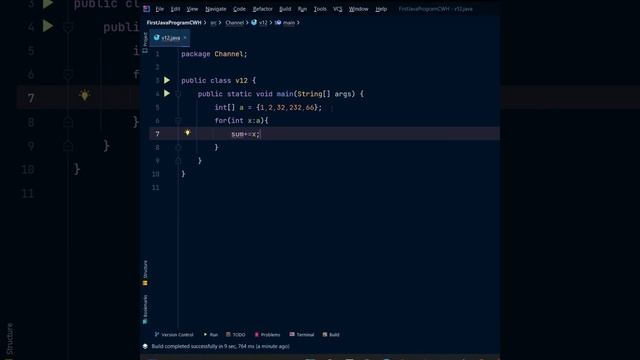Open the Project tool window sidebar tab
The image size is (640, 360).
[x=145, y=42]
